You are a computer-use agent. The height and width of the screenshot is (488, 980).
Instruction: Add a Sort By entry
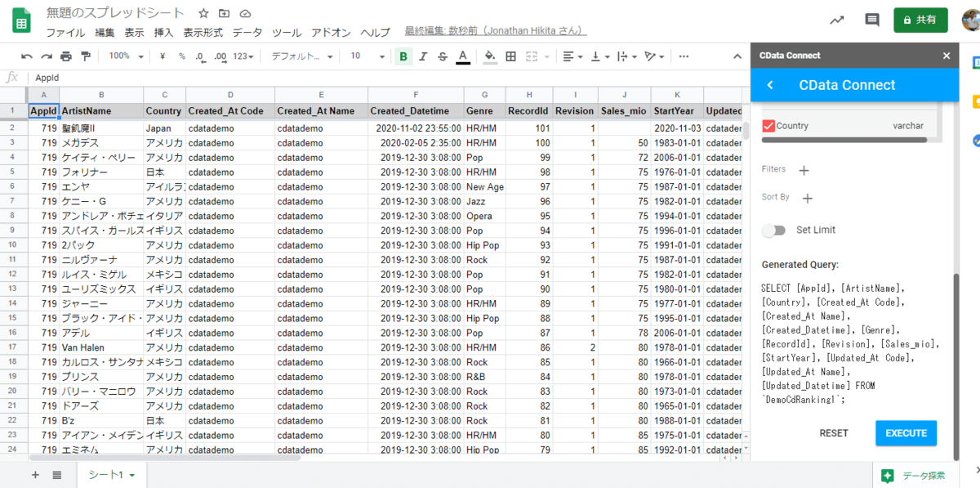coord(808,198)
